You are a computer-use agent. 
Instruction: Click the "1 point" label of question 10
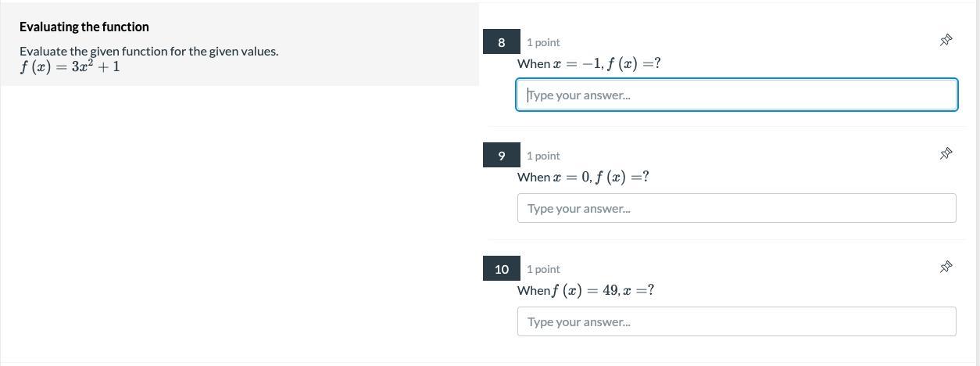(543, 269)
